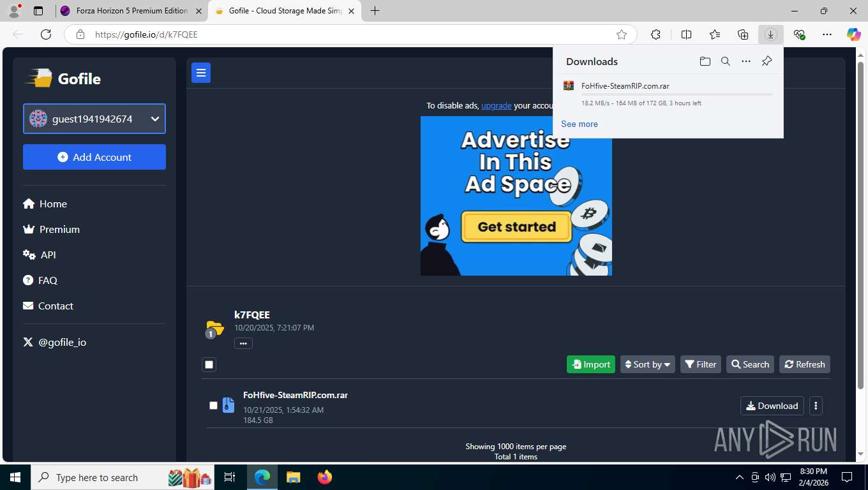Click the Filter button
The width and height of the screenshot is (868, 490).
(700, 364)
